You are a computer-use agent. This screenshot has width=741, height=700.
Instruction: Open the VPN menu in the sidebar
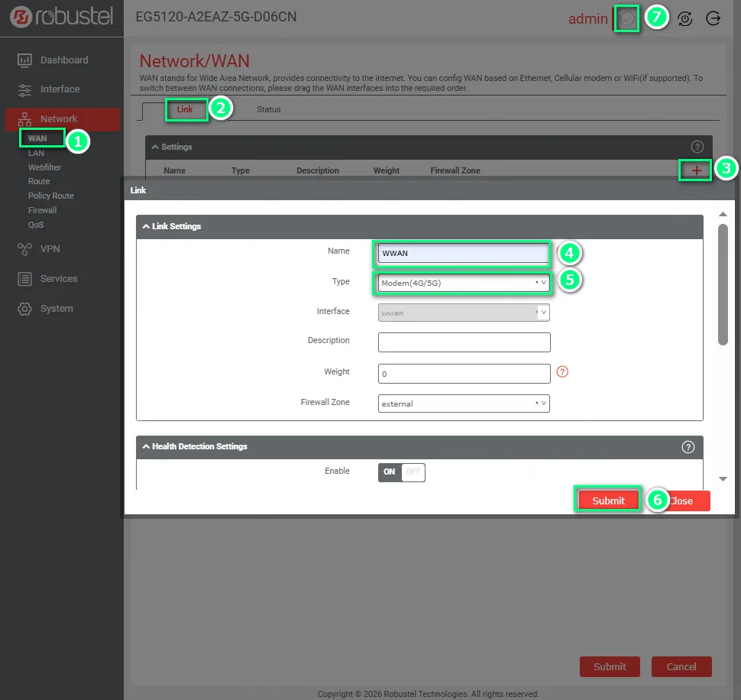(x=50, y=248)
